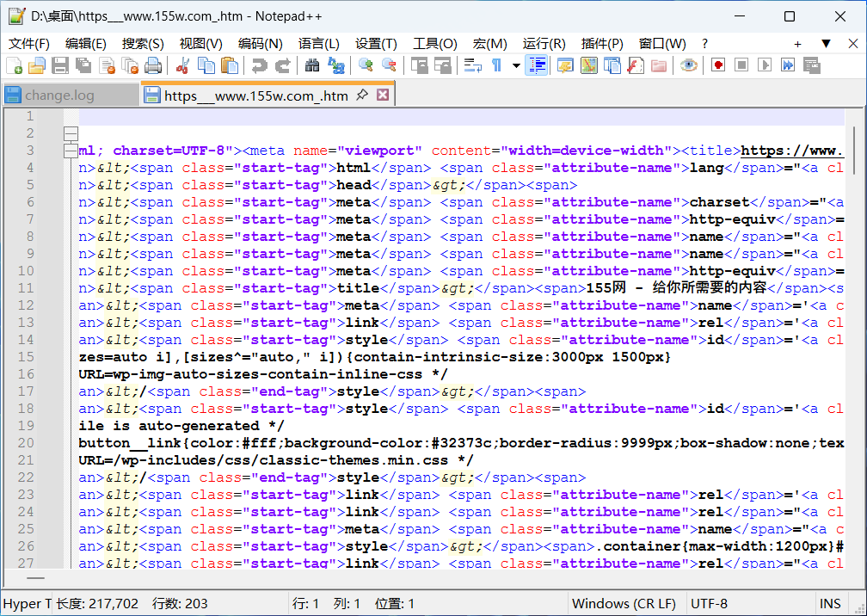The width and height of the screenshot is (867, 616).
Task: Open the dropdown arrow beside the pilcrow icon
Action: pos(516,65)
